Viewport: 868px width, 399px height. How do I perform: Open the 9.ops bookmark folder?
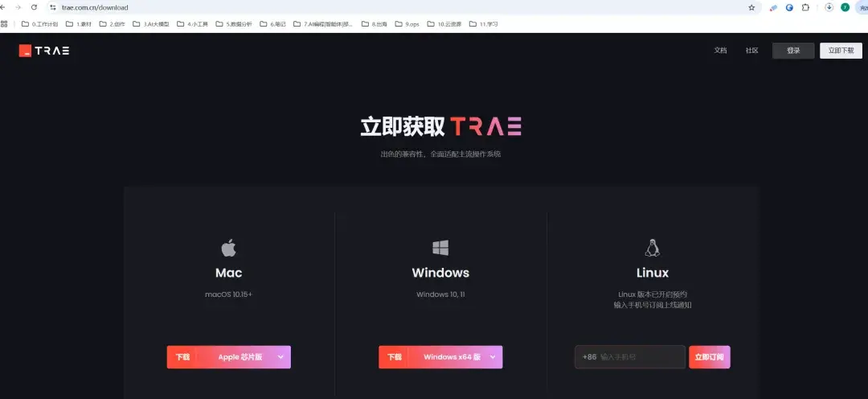(407, 24)
